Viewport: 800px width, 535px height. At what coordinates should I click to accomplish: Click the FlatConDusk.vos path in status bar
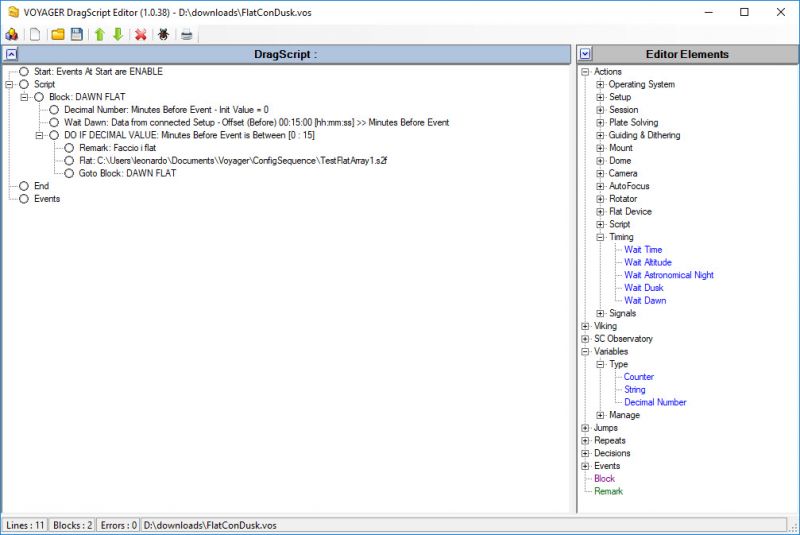(210, 525)
